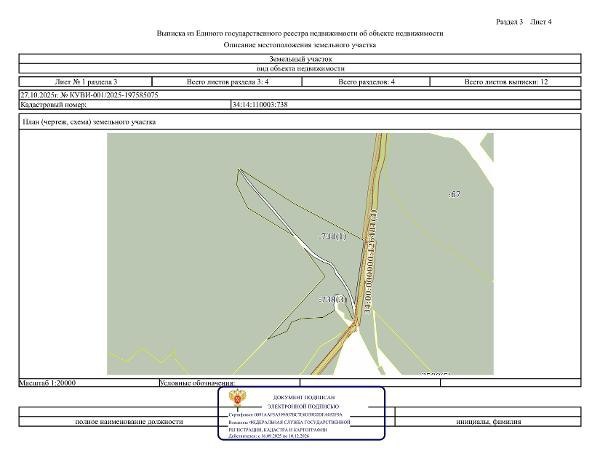Click the 'Сертификат' line in the stamp
The width and height of the screenshot is (600, 464).
tap(285, 414)
